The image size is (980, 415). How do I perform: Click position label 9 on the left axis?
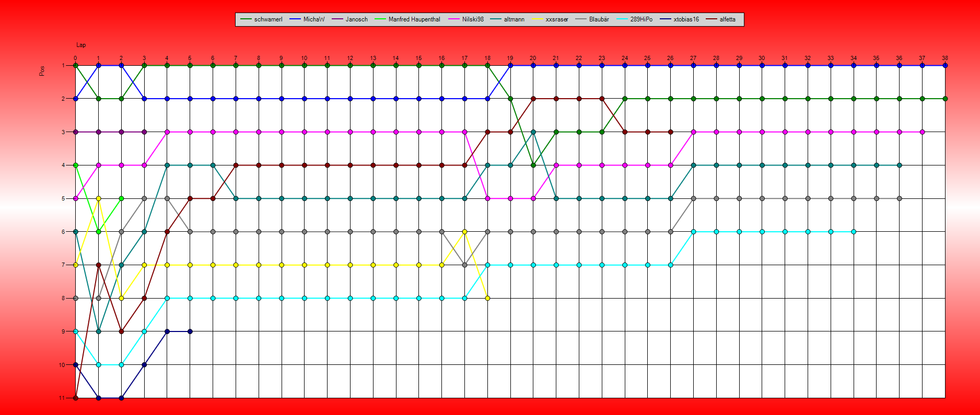pos(63,331)
